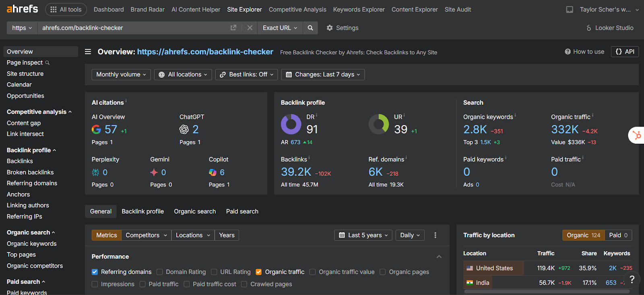This screenshot has width=644, height=295.
Task: Open the Best links: Off dropdown
Action: click(246, 75)
